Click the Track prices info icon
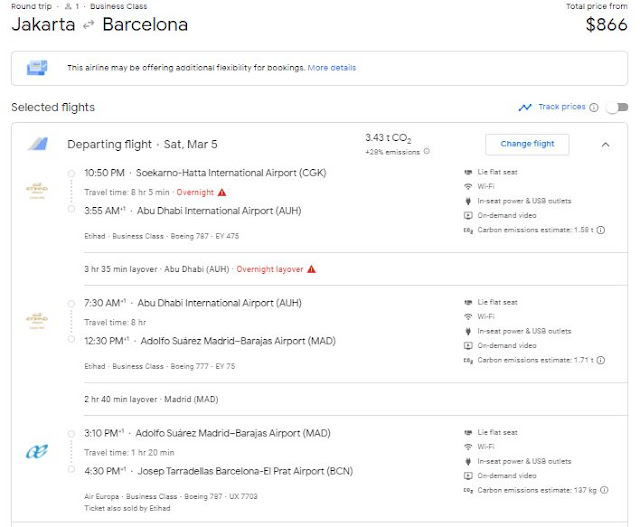 [x=594, y=108]
